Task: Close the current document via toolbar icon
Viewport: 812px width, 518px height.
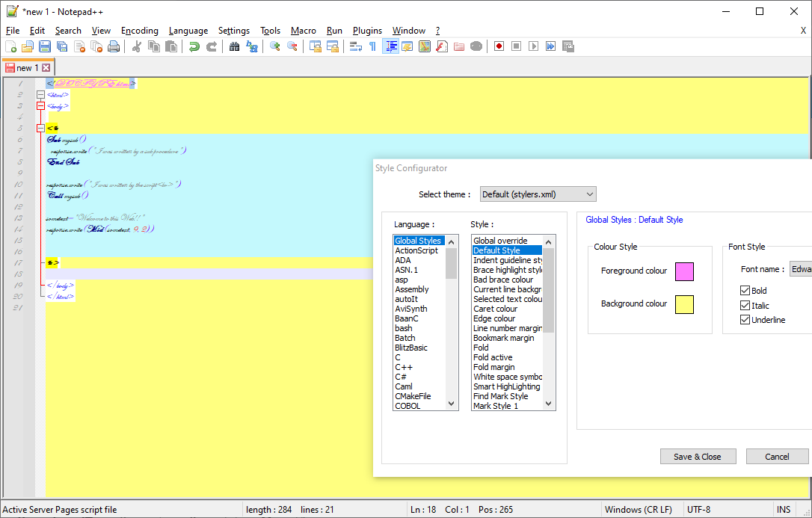Action: (x=79, y=46)
